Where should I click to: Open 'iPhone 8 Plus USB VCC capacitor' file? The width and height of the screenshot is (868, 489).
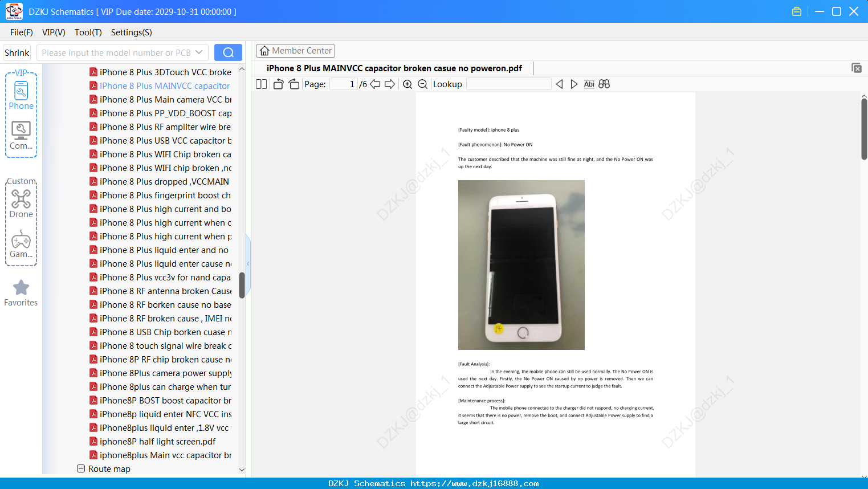165,140
